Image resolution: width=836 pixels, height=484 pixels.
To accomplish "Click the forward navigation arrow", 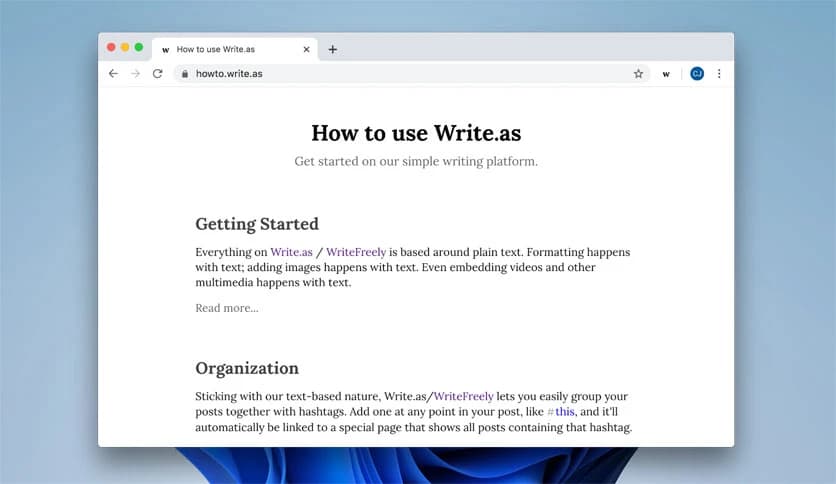I will [x=135, y=74].
